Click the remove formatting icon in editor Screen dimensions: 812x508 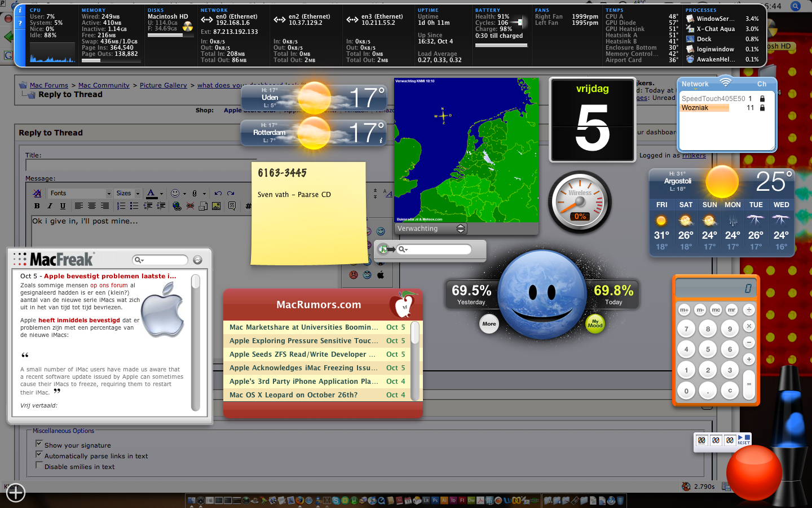[37, 193]
